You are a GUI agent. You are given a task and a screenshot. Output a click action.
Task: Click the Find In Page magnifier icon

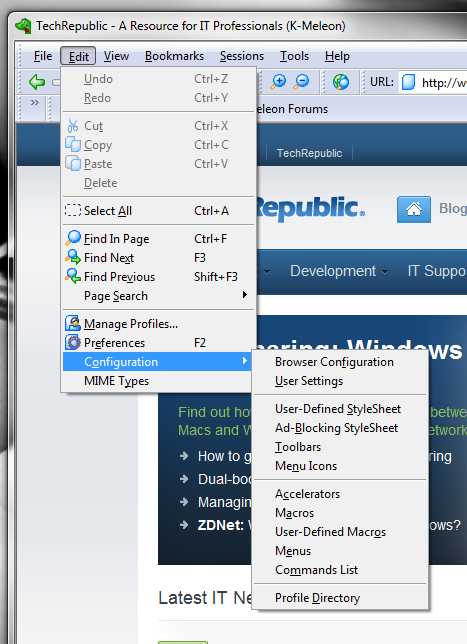[x=73, y=239]
